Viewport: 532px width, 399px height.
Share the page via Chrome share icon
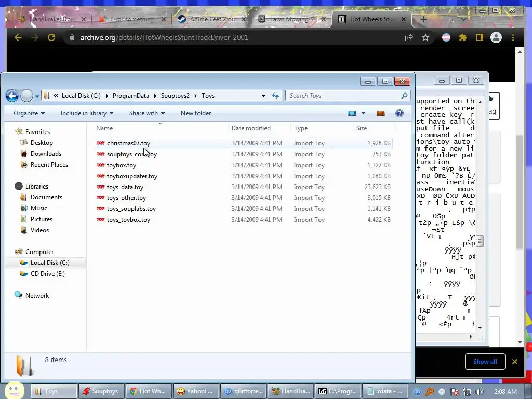[409, 37]
